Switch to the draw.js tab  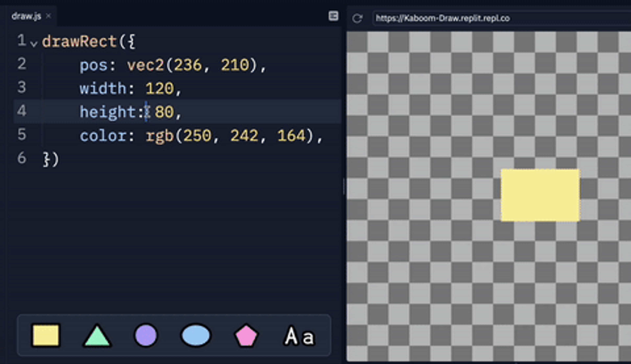coord(26,16)
